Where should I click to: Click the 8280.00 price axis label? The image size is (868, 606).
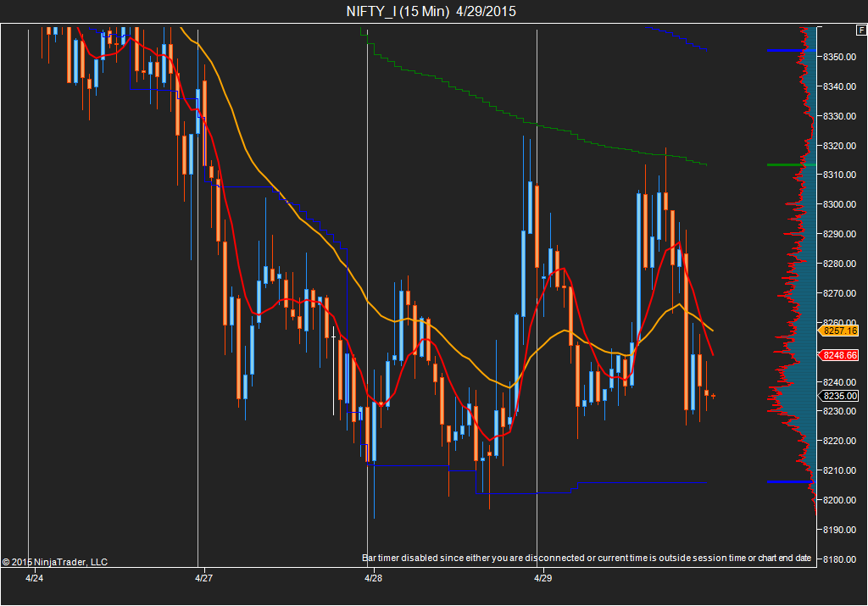[x=839, y=264]
